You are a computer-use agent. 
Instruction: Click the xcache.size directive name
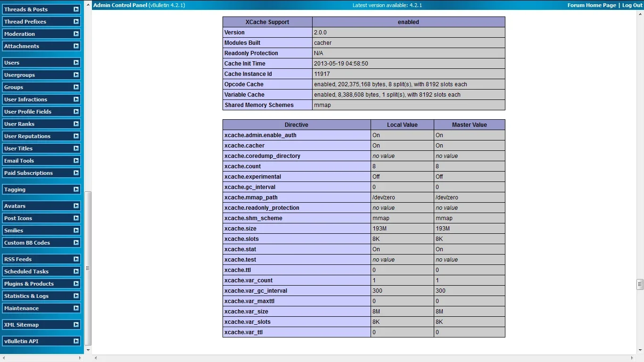240,229
